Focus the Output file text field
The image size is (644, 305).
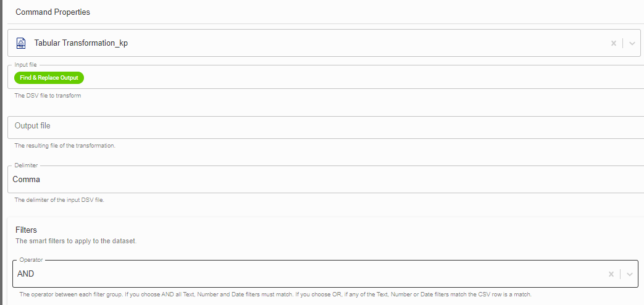click(325, 127)
